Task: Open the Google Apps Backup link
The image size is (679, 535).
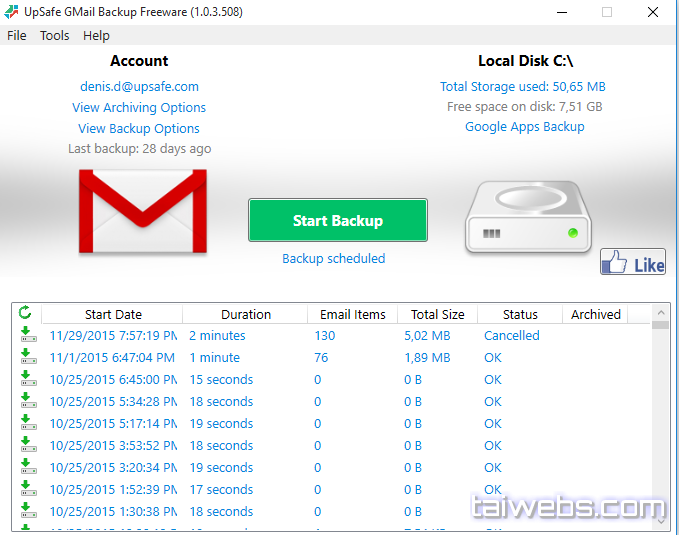Action: pos(524,127)
